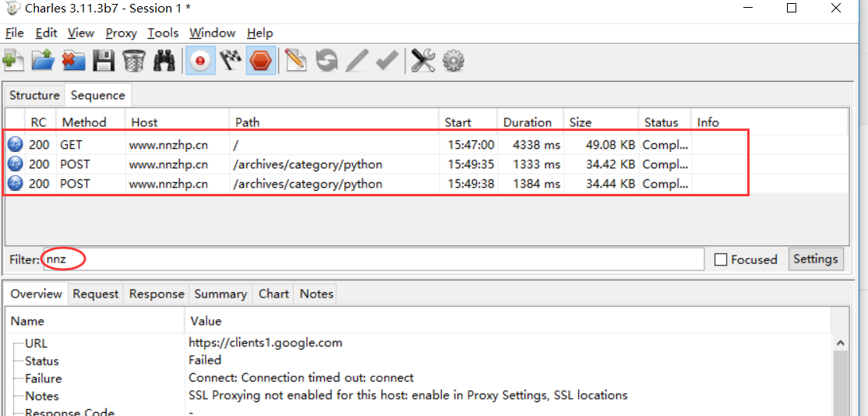Screen dimensions: 868x416
Task: Click the globe icon of the 15:49:35 row
Action: coord(16,164)
